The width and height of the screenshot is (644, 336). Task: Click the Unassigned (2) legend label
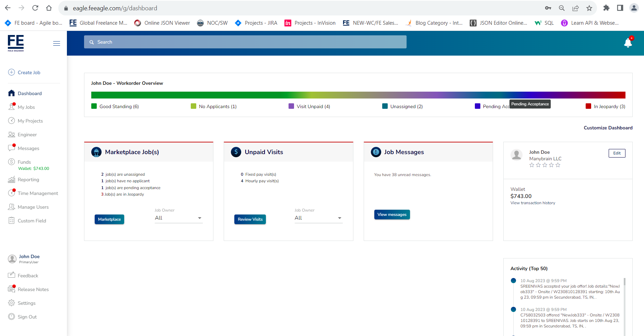(407, 106)
